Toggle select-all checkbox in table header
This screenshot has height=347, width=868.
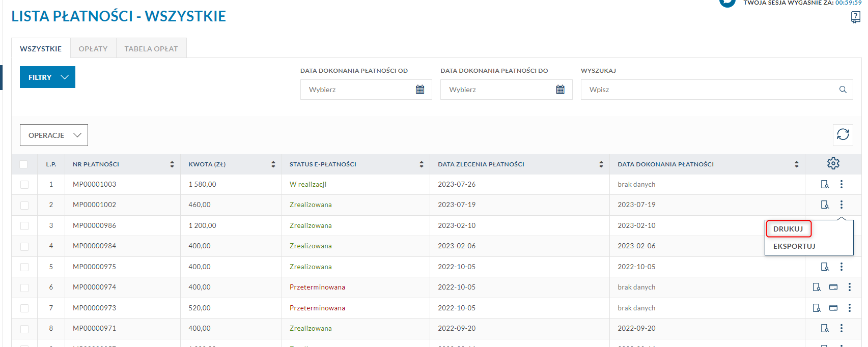pos(23,164)
